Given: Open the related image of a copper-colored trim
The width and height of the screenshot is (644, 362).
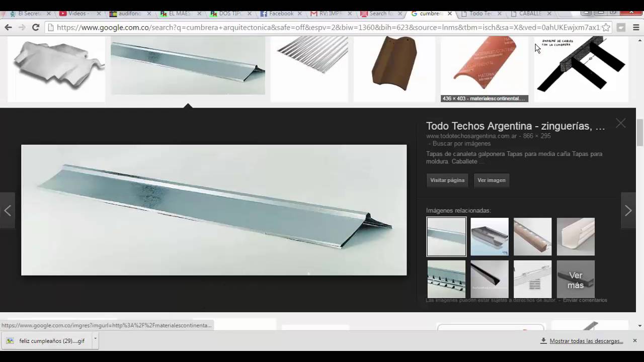Looking at the screenshot, I should [532, 236].
